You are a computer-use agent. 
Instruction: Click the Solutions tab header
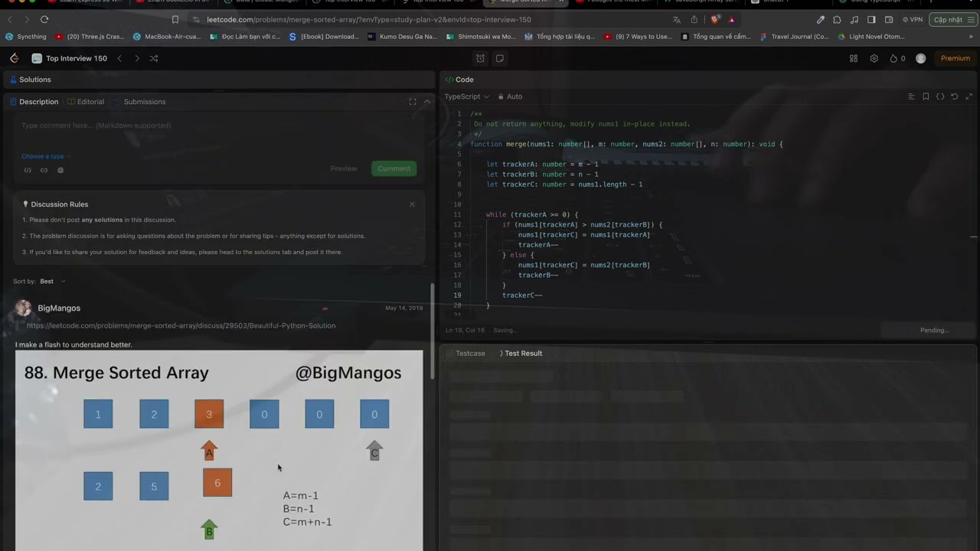[31, 80]
